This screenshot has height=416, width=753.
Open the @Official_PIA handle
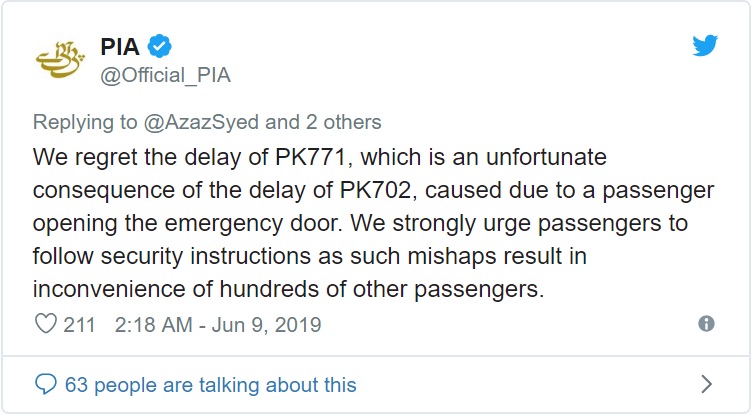pos(165,74)
